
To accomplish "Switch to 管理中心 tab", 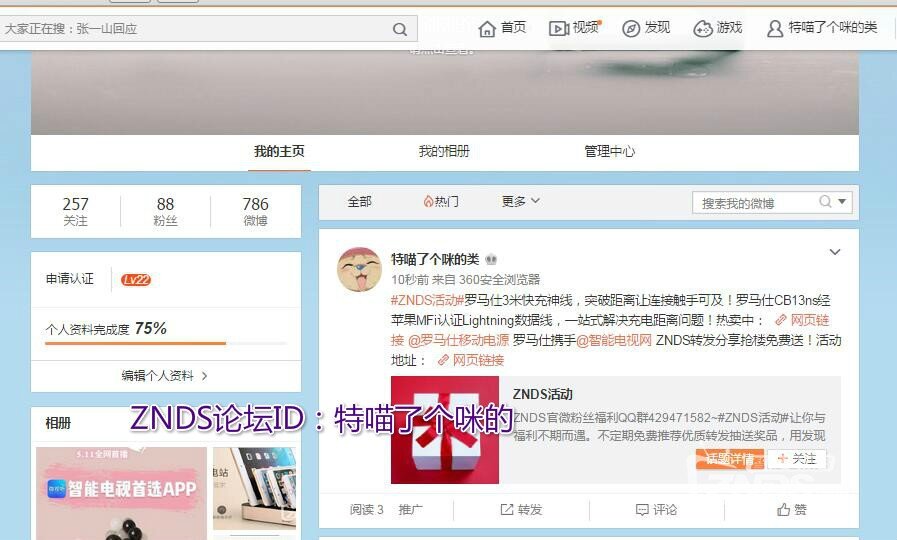I will coord(609,152).
